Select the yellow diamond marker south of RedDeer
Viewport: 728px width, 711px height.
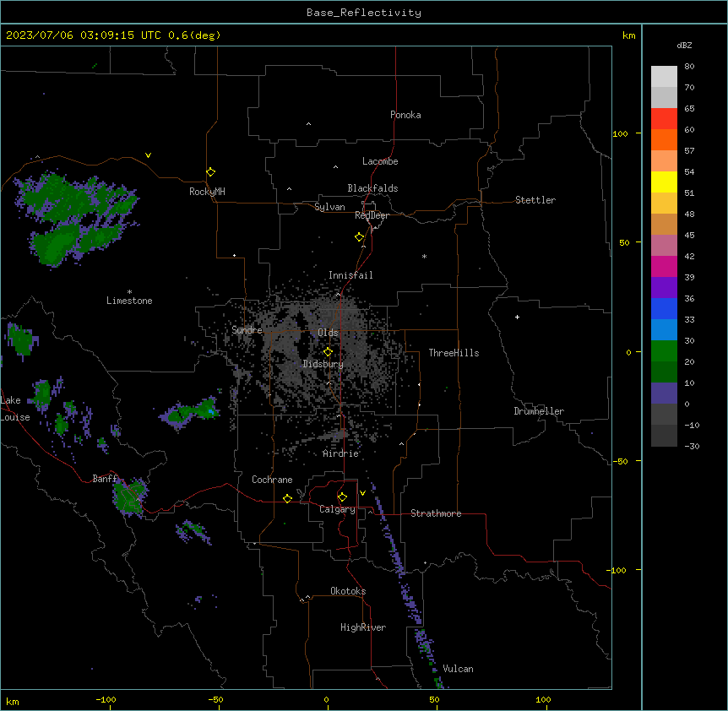pyautogui.click(x=360, y=237)
